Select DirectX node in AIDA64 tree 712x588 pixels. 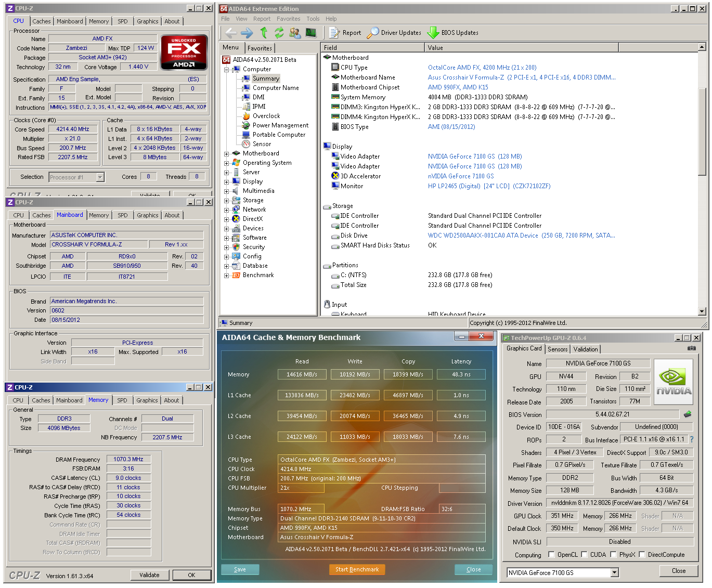(x=247, y=219)
